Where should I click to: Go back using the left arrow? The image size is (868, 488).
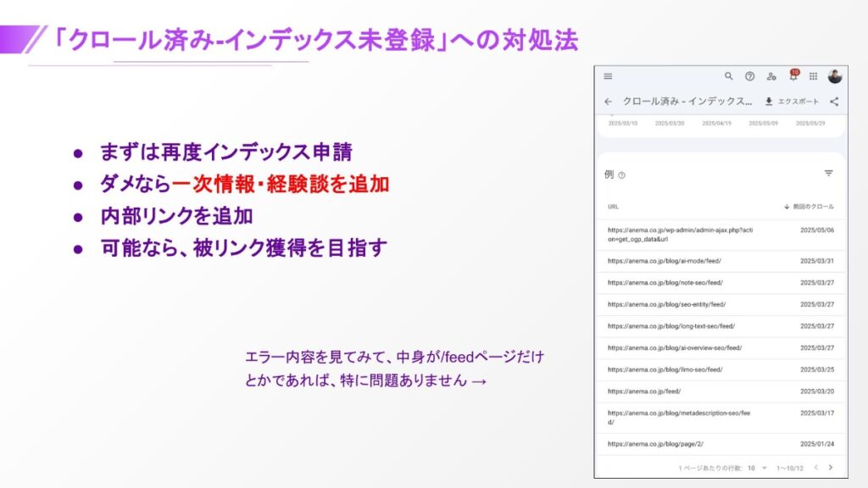(608, 102)
